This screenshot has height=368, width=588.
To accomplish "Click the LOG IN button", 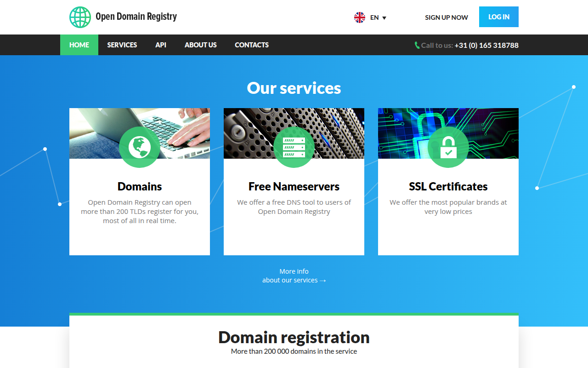I will (499, 17).
